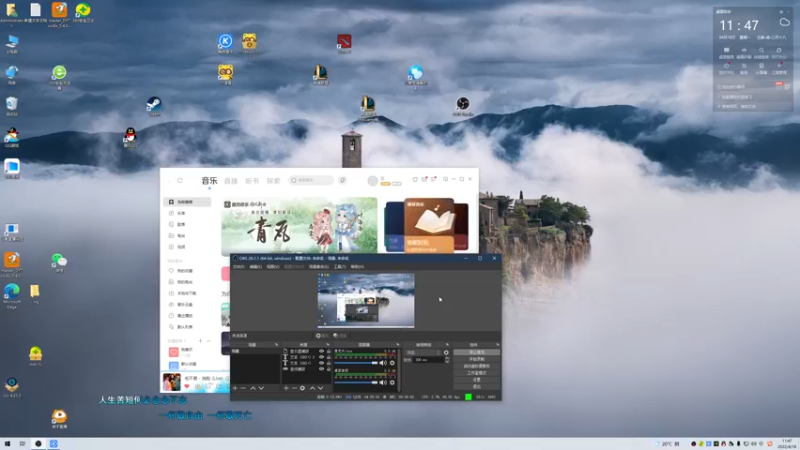Viewport: 800px width, 450px height.
Task: Remove selected source in OBS Sources panel
Action: (294, 388)
